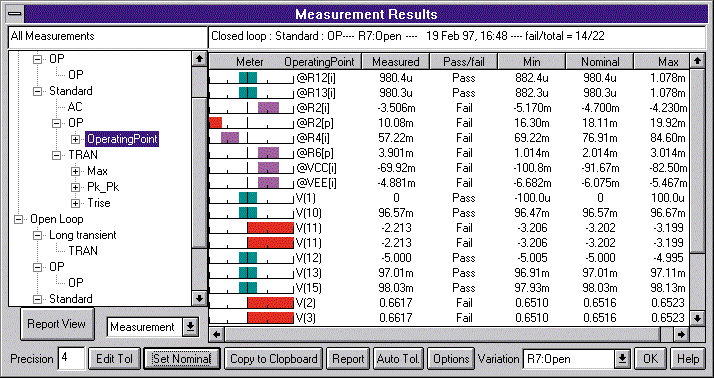This screenshot has height=378, width=714.
Task: Expand the Trise node
Action: (x=76, y=203)
